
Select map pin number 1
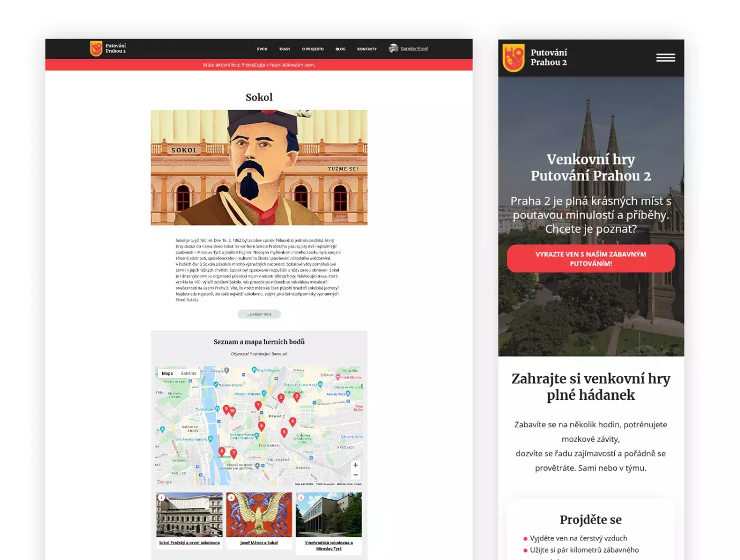pyautogui.click(x=258, y=405)
